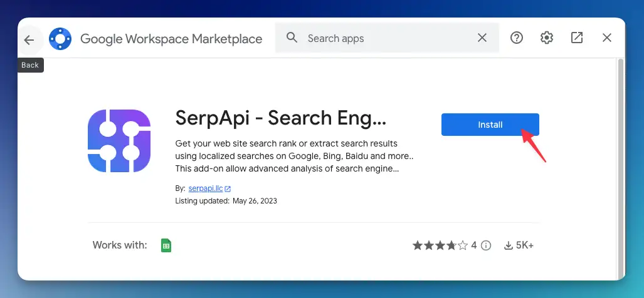Click the Listing updated May 26, 2023 text
The image size is (644, 298).
(x=226, y=201)
